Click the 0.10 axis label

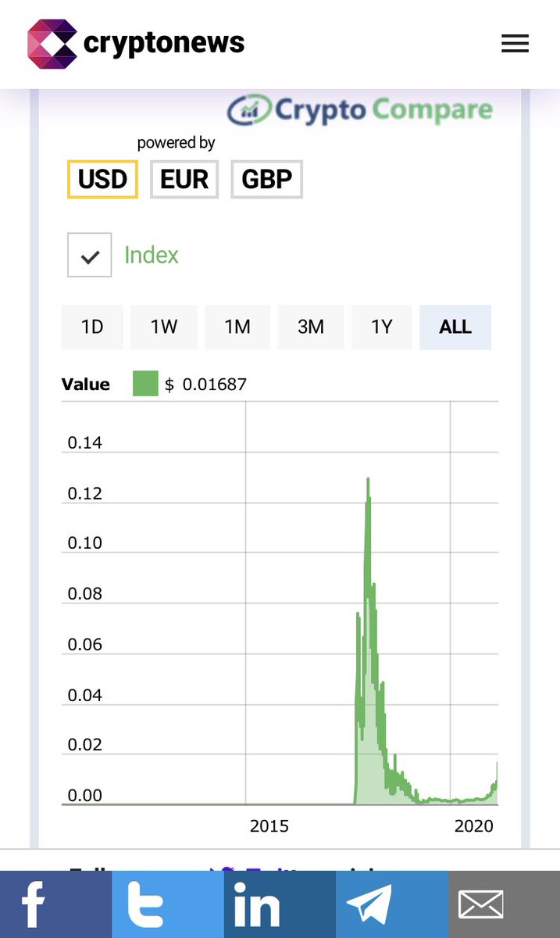point(85,543)
